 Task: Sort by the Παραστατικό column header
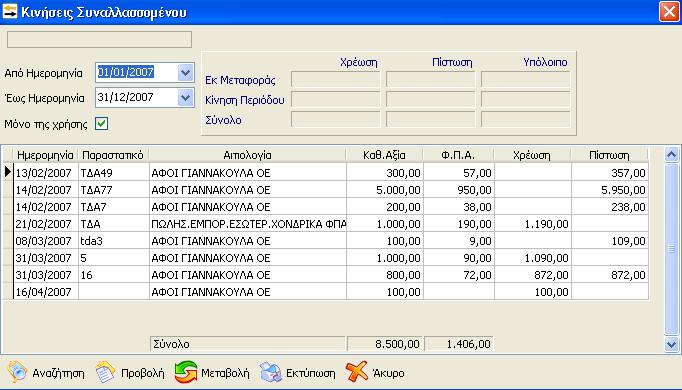point(113,155)
